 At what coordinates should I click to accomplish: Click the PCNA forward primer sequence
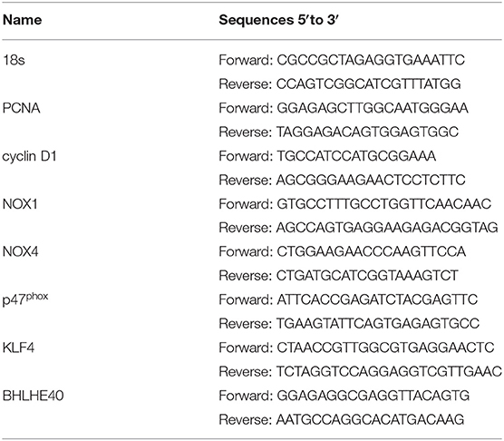point(373,108)
